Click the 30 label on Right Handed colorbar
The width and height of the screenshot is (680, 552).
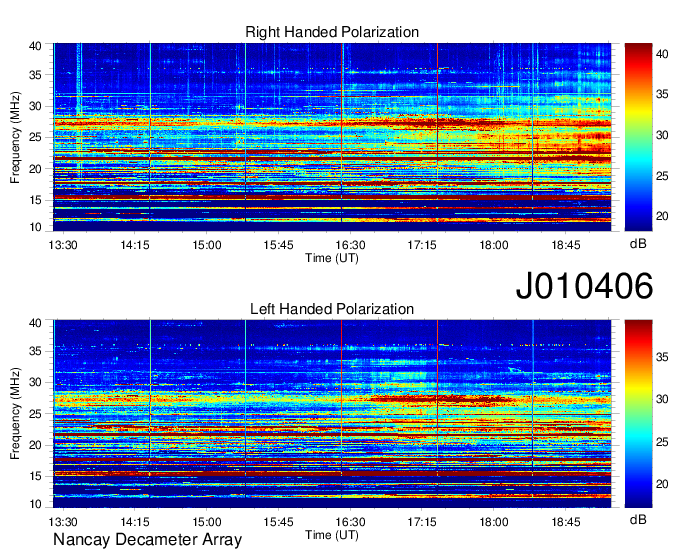pyautogui.click(x=662, y=135)
